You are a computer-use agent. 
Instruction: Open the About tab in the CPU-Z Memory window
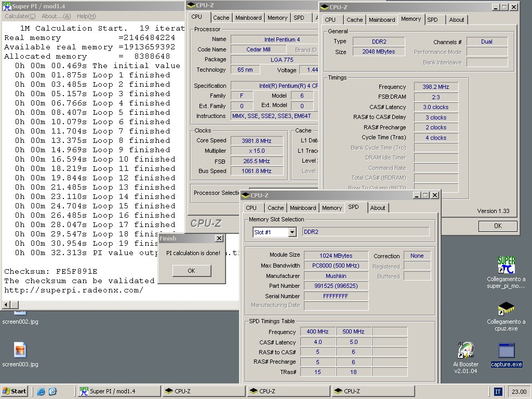(x=456, y=20)
